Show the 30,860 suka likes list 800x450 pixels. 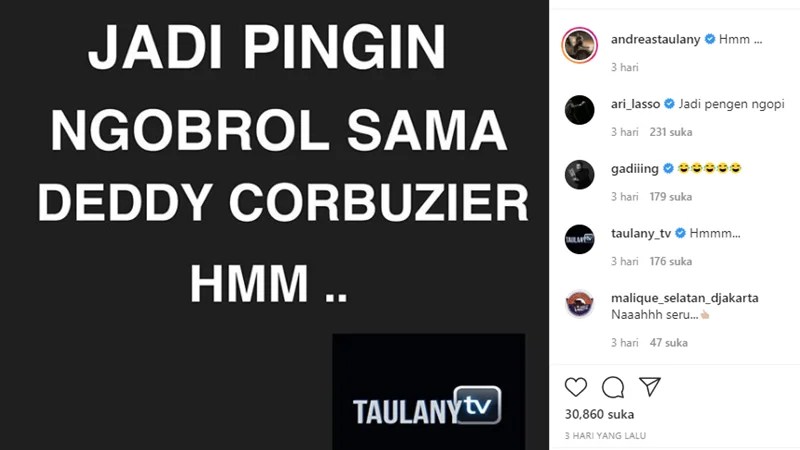pos(599,414)
